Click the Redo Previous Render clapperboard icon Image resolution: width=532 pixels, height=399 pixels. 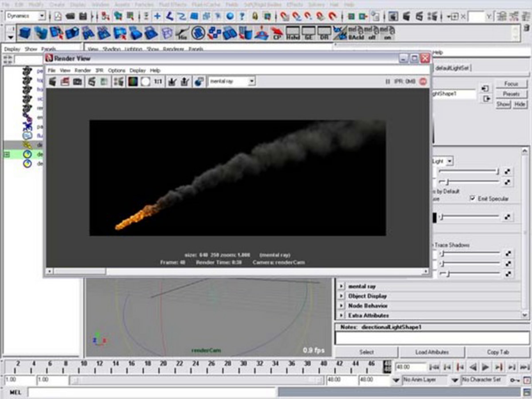pos(53,82)
